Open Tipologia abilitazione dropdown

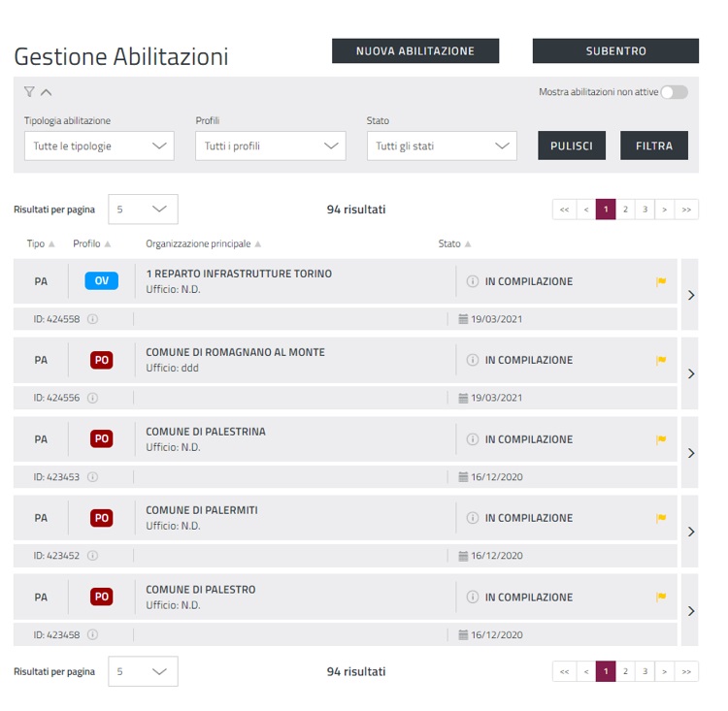pyautogui.click(x=99, y=146)
